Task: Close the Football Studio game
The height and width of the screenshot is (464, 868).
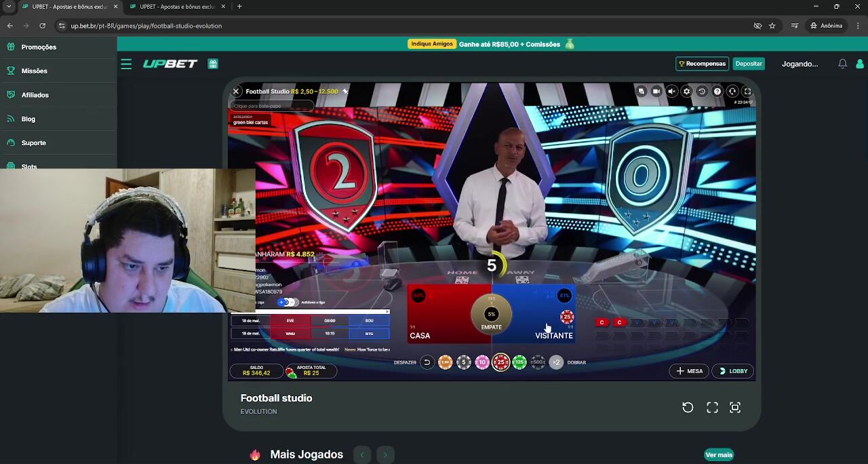Action: (x=236, y=91)
